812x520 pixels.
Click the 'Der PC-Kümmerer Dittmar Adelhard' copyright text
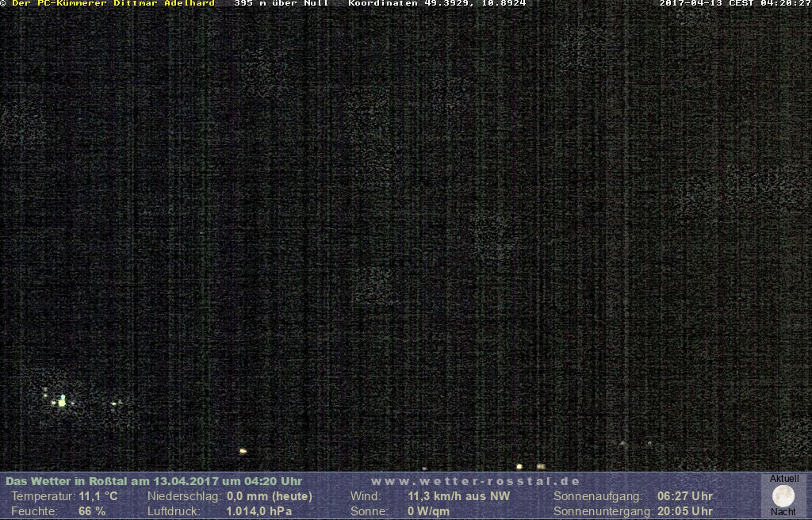[113, 4]
